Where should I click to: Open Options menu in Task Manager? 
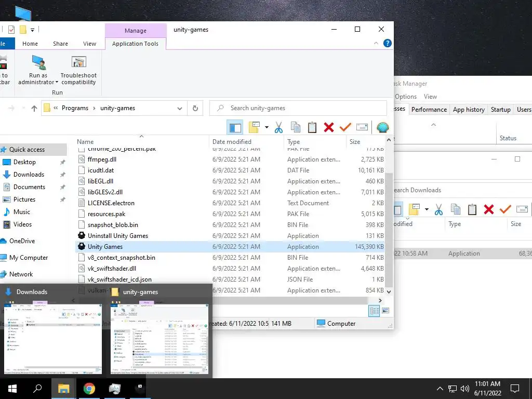click(x=406, y=97)
